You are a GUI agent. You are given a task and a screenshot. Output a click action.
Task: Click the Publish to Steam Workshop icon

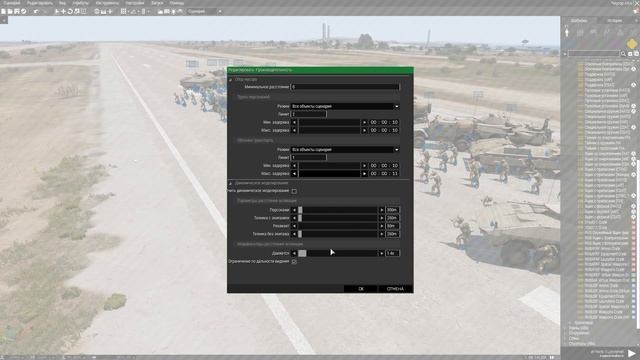pos(24,11)
